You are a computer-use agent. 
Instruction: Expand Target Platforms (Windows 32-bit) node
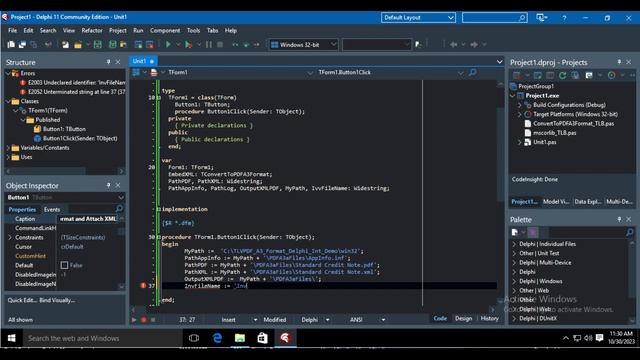click(520, 114)
